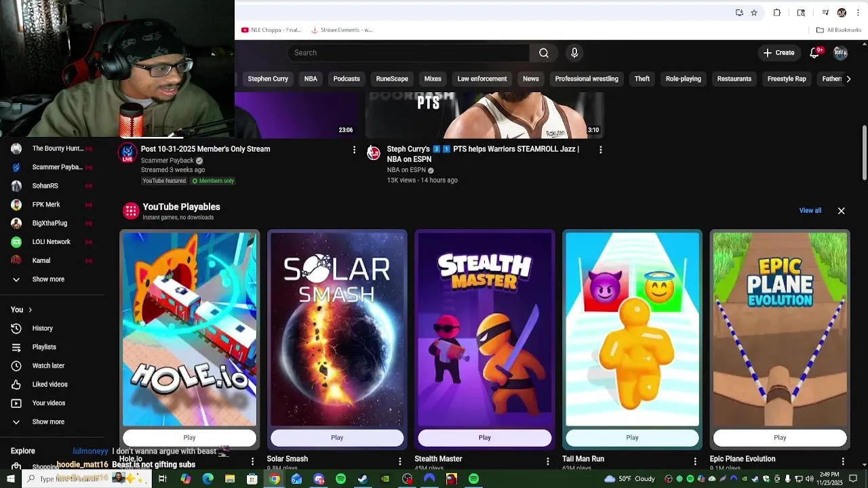
Task: Open the You section chevron
Action: [x=30, y=310]
